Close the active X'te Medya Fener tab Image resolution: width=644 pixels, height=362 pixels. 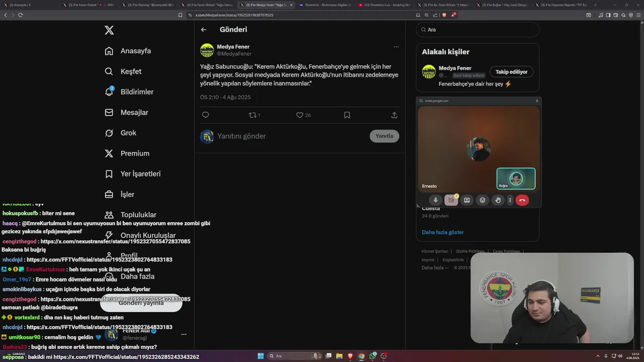point(291,5)
